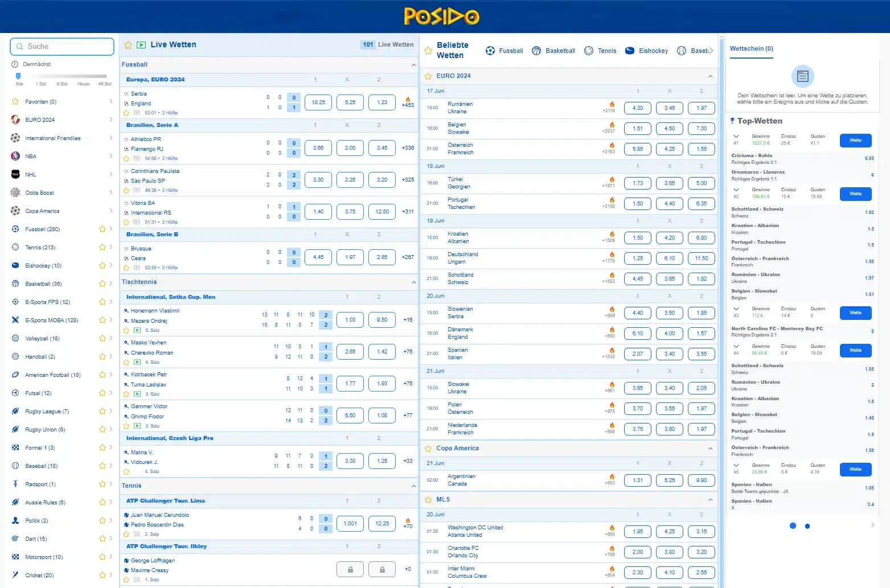Toggle the Live Wetten header star
890x588 pixels.
pos(128,45)
